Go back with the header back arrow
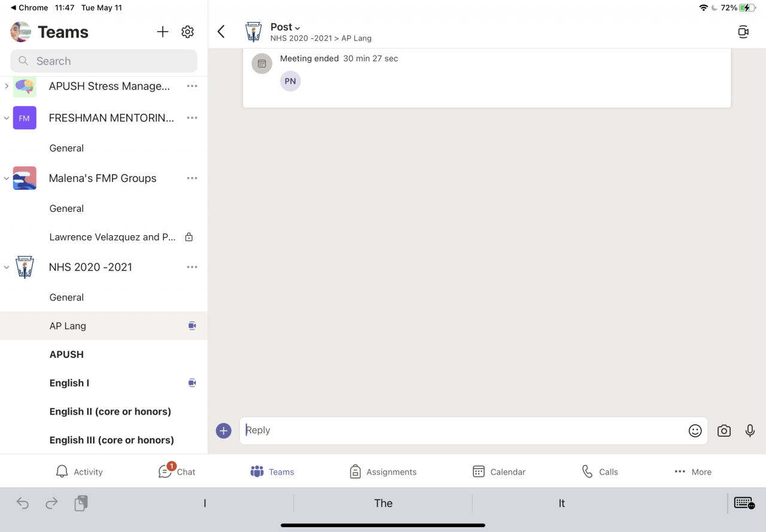The width and height of the screenshot is (766, 532). [221, 32]
